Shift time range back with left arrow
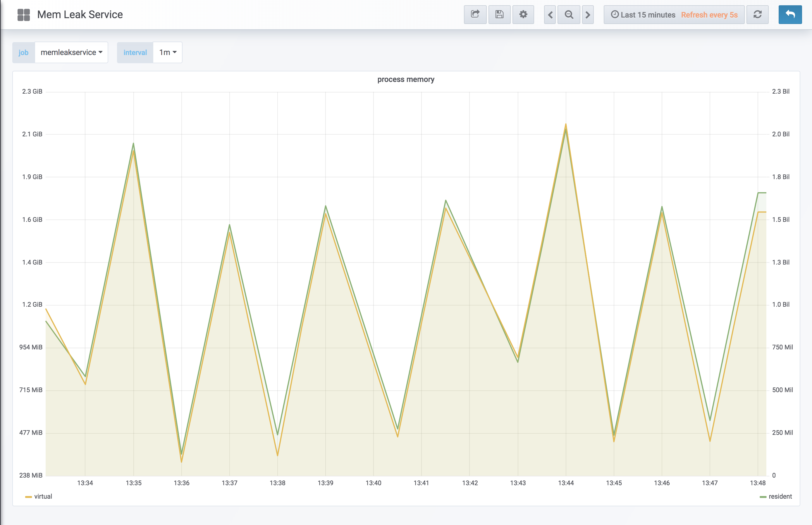Image resolution: width=812 pixels, height=525 pixels. (550, 15)
